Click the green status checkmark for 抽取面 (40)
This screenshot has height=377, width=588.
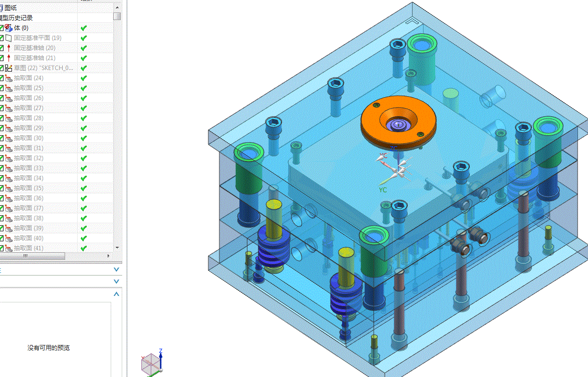click(x=84, y=238)
